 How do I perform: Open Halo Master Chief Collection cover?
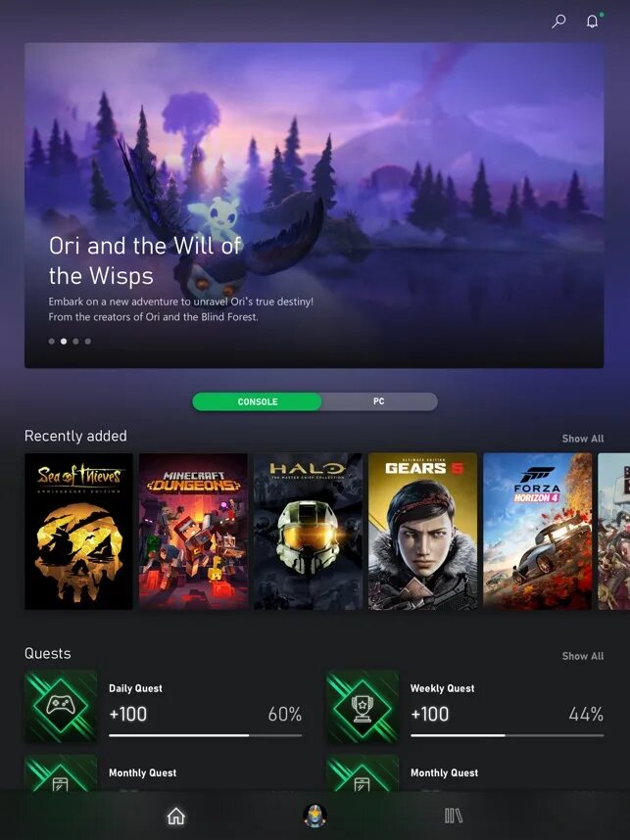(308, 531)
